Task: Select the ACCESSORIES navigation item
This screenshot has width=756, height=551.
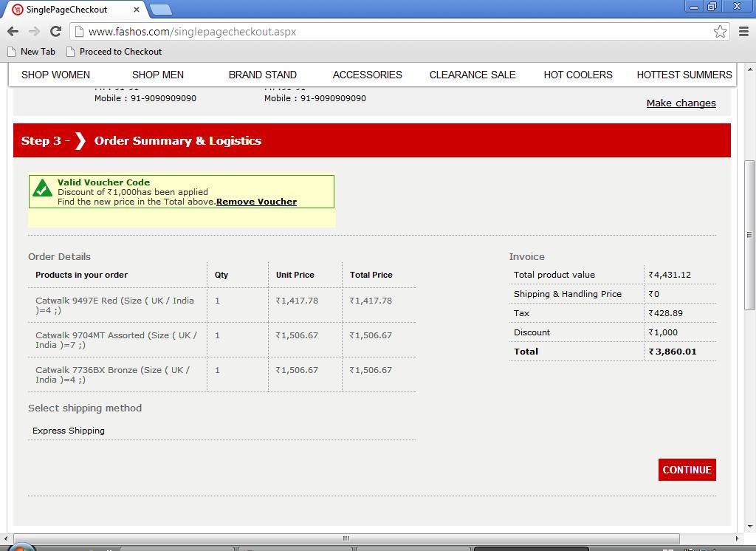Action: [367, 75]
